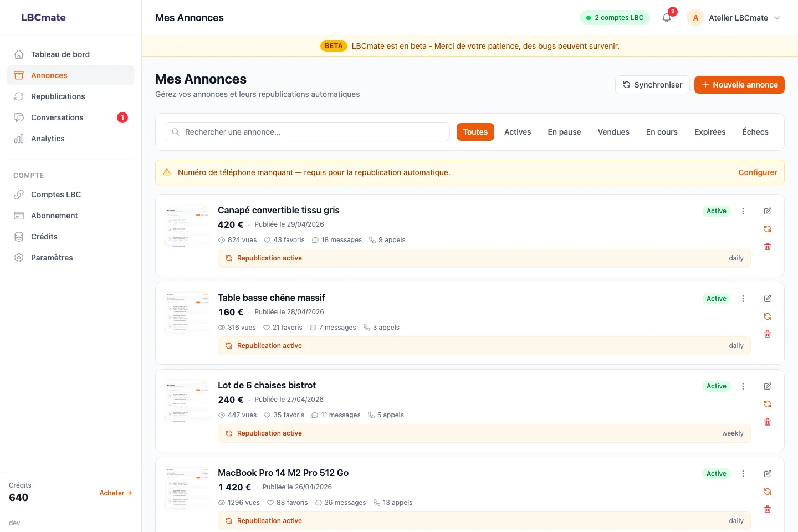Open the Canapé convertible listing thumbnail
This screenshot has width=798, height=532.
(x=187, y=226)
